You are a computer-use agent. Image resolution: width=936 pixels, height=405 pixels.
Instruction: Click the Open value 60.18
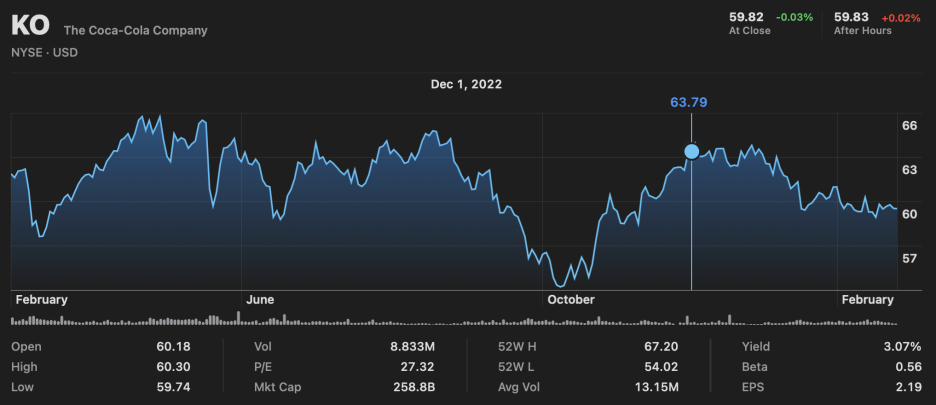[x=175, y=346]
